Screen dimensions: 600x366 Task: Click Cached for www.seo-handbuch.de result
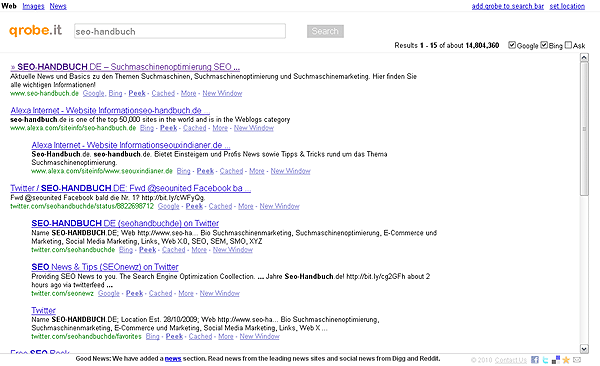tap(163, 93)
